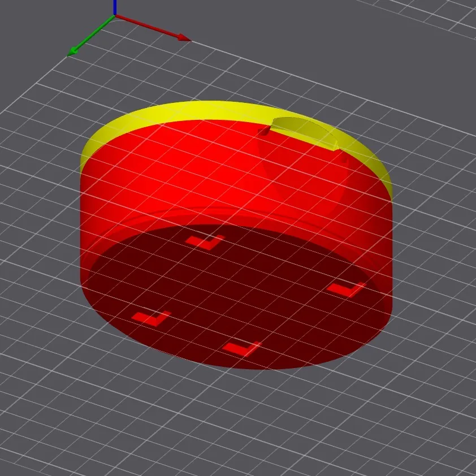The image size is (476, 476).
Task: Click the blue Z-axis line of the gizmo
Action: [115, 7]
